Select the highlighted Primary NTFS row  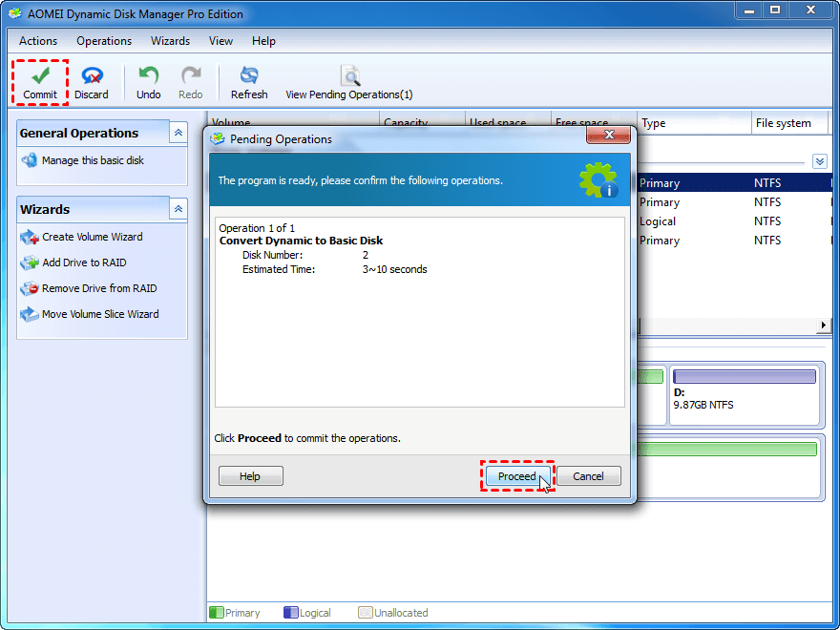tap(734, 182)
